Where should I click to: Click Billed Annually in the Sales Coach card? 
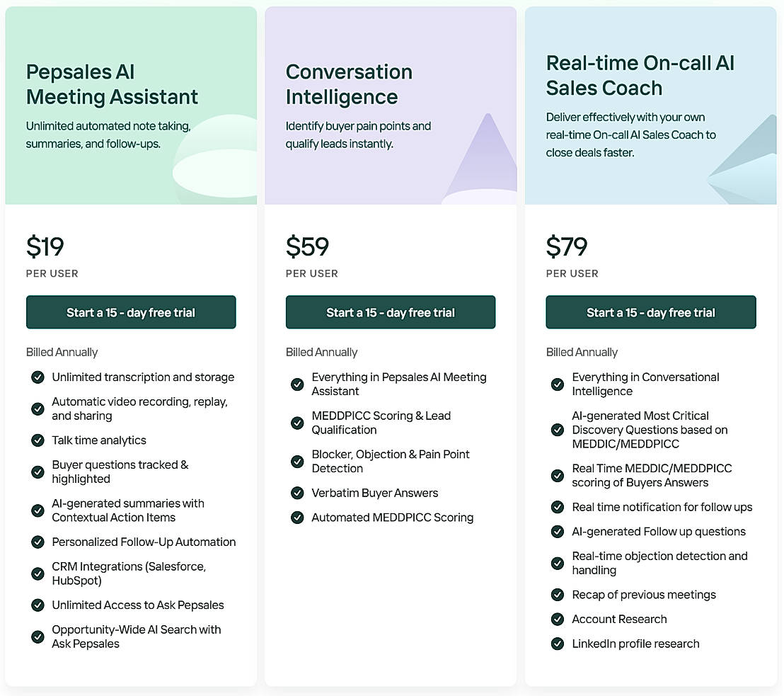click(582, 353)
